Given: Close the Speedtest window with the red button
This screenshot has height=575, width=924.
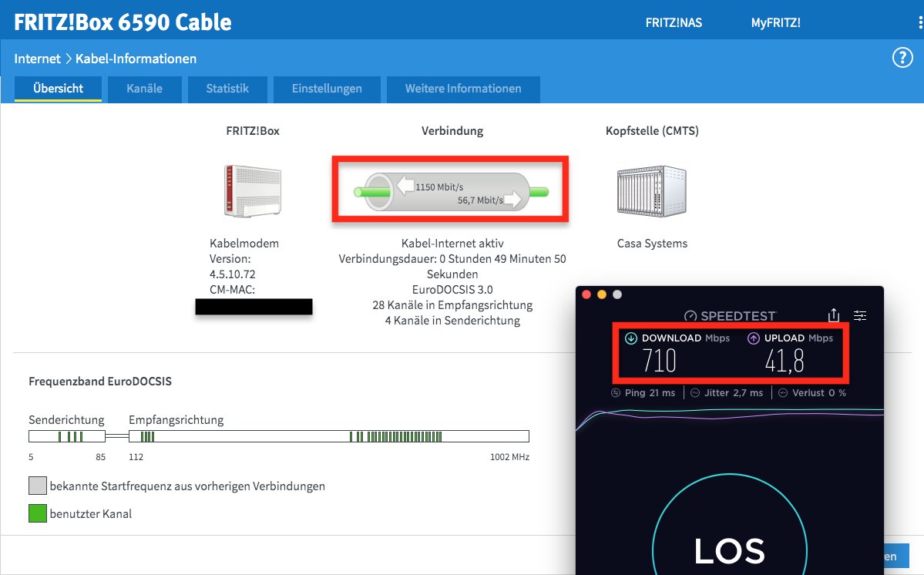Looking at the screenshot, I should point(586,294).
